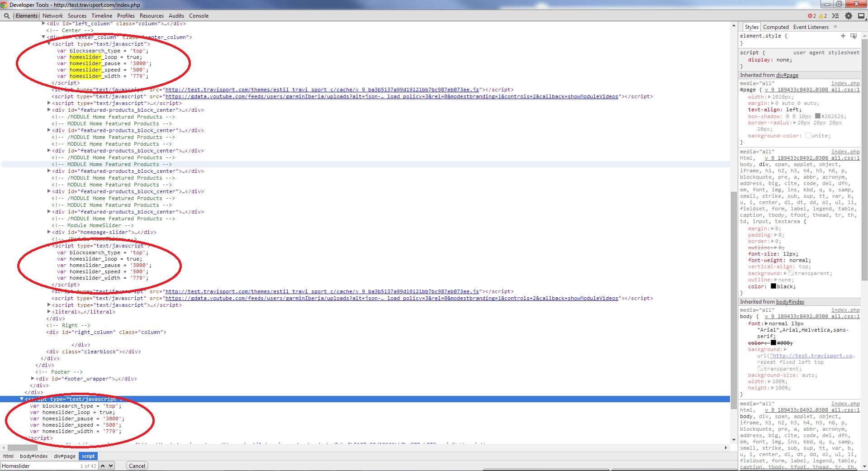Jump to next search result arrow
Screen dimensions: 868x471
click(x=111, y=466)
